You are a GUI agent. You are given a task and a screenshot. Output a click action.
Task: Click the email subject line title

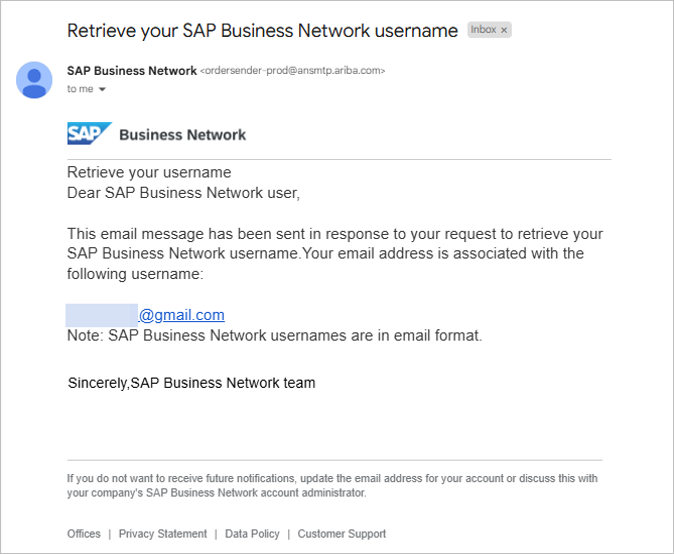click(x=262, y=31)
